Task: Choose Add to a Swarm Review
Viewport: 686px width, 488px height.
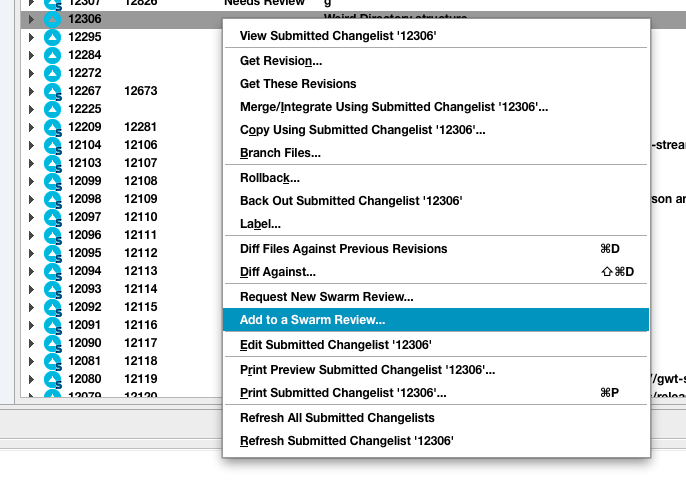Action: (312, 320)
